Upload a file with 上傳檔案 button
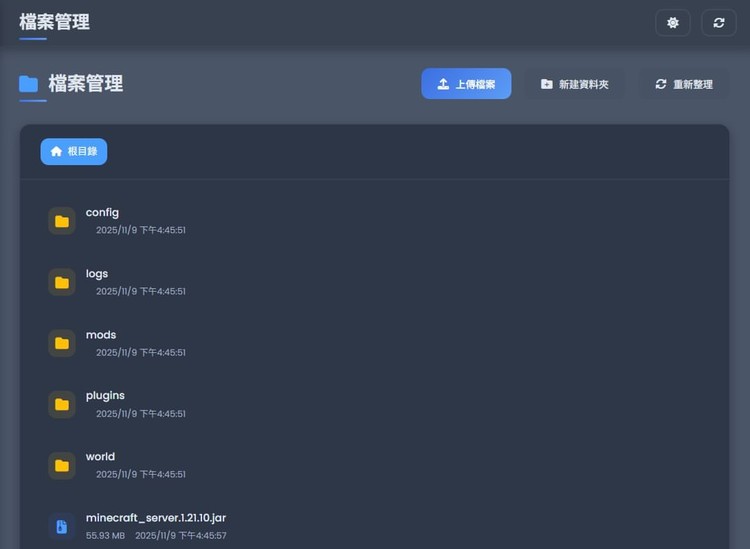Image resolution: width=750 pixels, height=549 pixels. (x=466, y=84)
